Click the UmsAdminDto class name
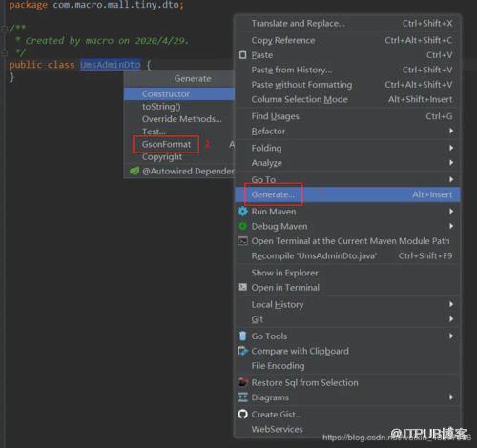Image resolution: width=477 pixels, height=448 pixels. (111, 65)
